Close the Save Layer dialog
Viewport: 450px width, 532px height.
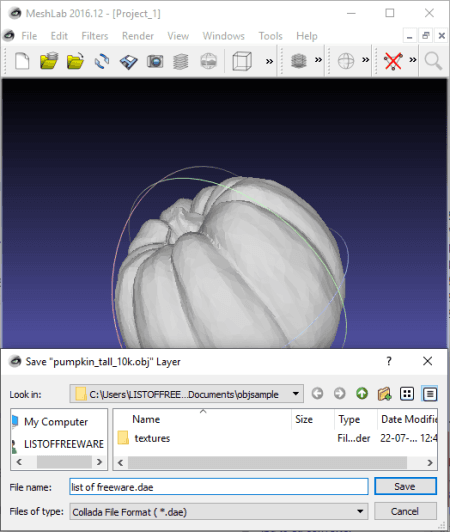pos(428,361)
